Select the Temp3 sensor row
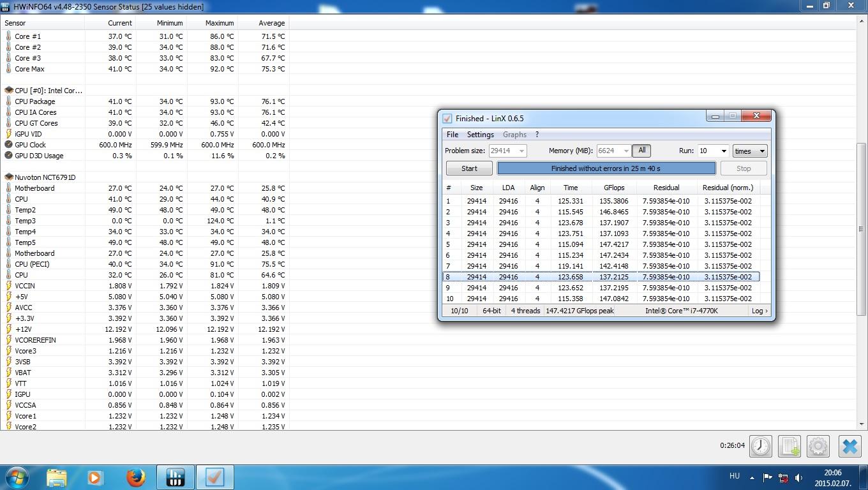This screenshot has width=868, height=490. [144, 221]
